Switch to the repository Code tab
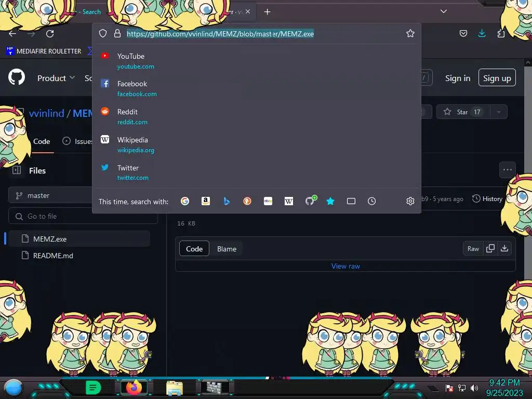Image resolution: width=532 pixels, height=399 pixels. click(x=42, y=141)
